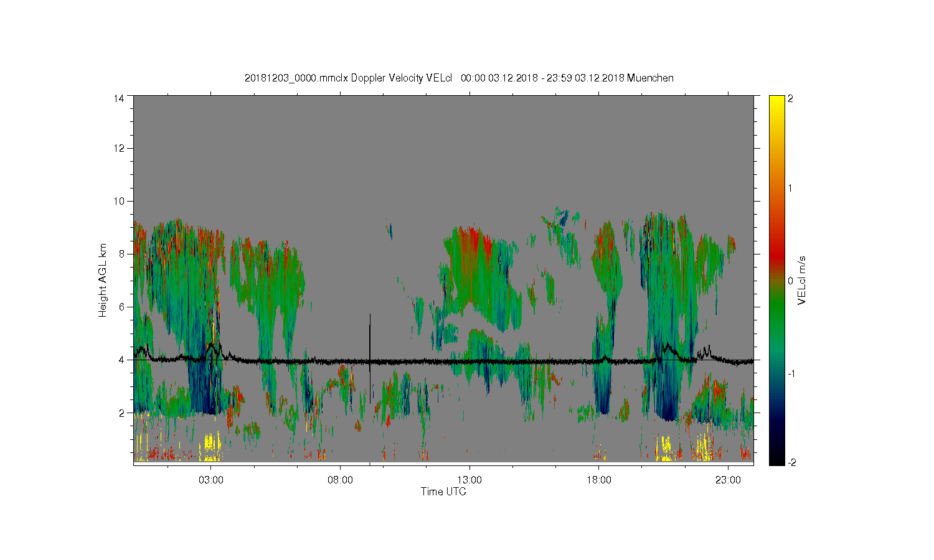Click the '08:00' time tick label
The width and height of the screenshot is (934, 560).
coord(340,480)
